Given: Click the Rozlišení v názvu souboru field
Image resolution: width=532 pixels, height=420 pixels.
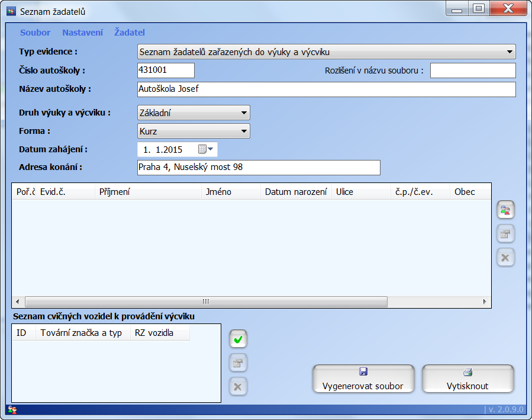Looking at the screenshot, I should click(473, 70).
